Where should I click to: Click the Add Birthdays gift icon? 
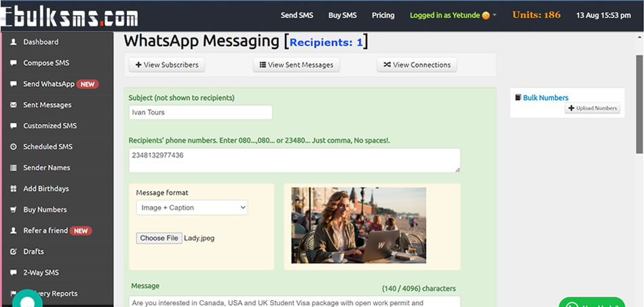[x=14, y=189]
